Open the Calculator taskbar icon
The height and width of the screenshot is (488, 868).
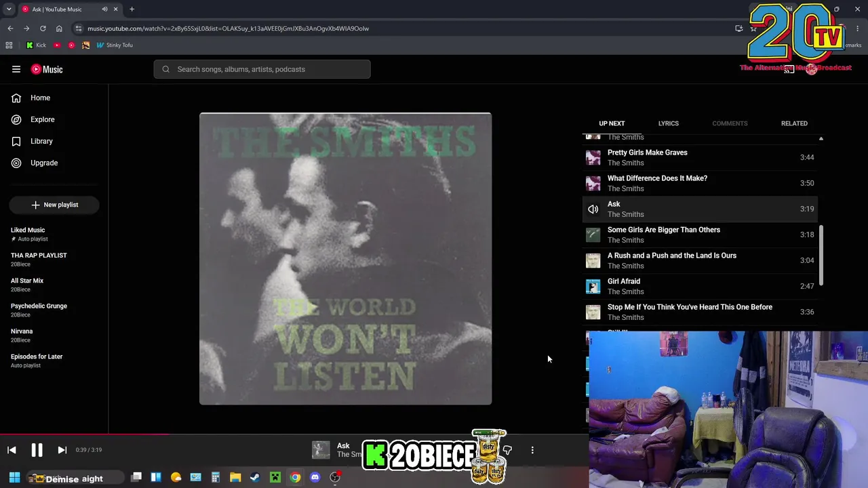tap(216, 477)
